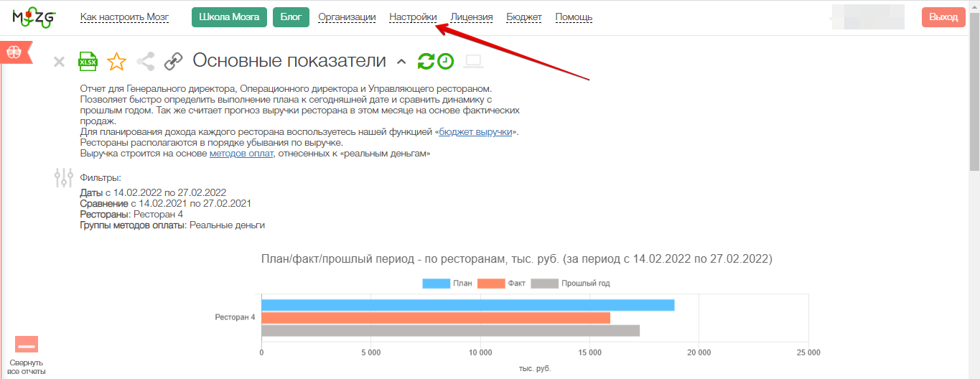Open filters via the sliders icon
The width and height of the screenshot is (980, 379).
coord(64,178)
